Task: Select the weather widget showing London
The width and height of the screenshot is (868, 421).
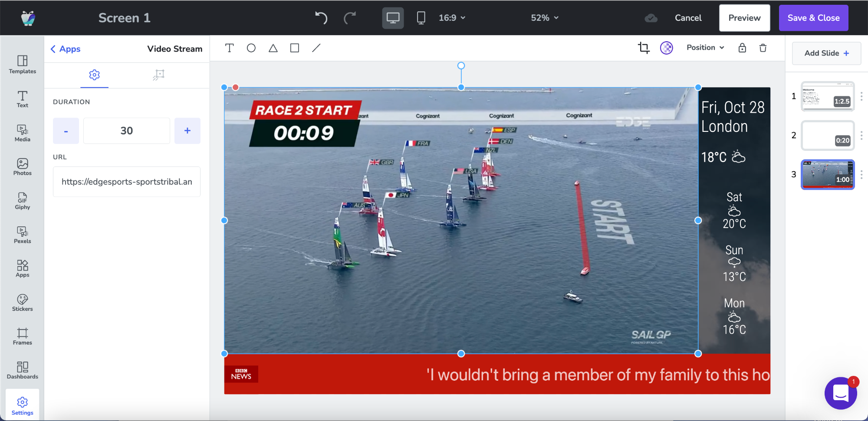Action: [734, 220]
